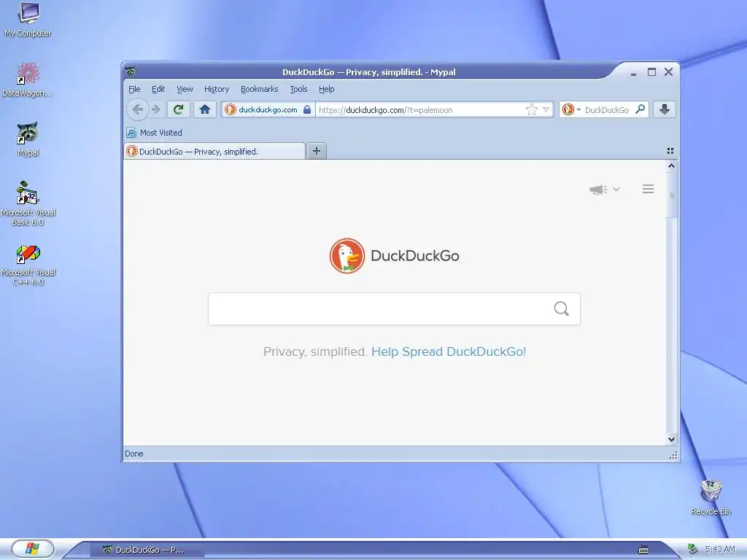Focus the toolbar DuckDuckGo search field

pyautogui.click(x=608, y=110)
